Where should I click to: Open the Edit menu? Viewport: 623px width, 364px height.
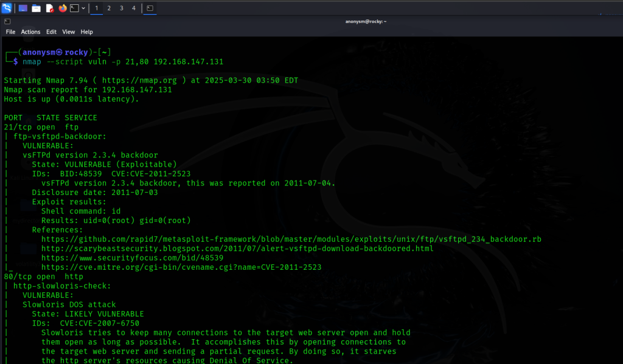pyautogui.click(x=51, y=32)
